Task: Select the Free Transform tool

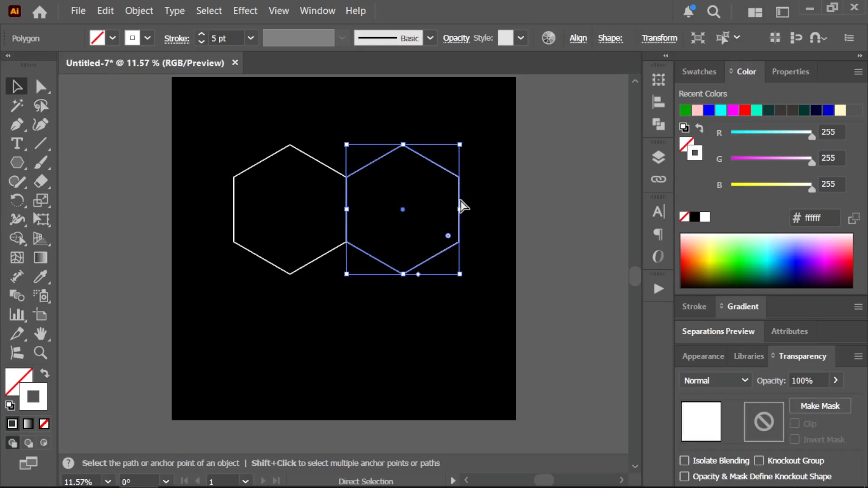Action: (41, 220)
